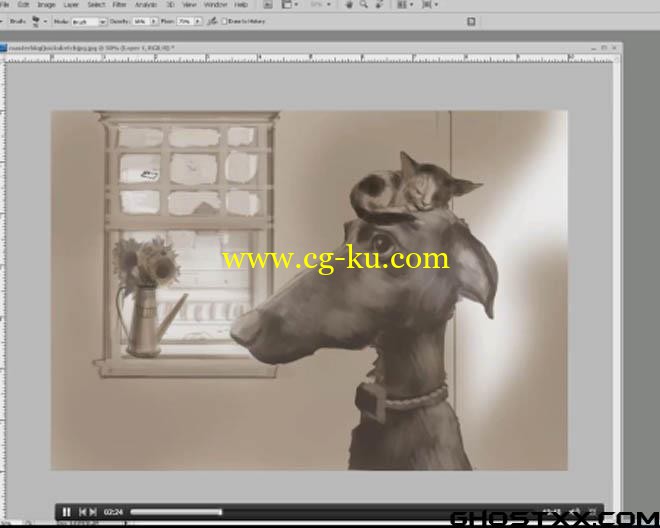660x528 pixels.
Task: Launch Bridge from the application bar
Action: [x=268, y=5]
